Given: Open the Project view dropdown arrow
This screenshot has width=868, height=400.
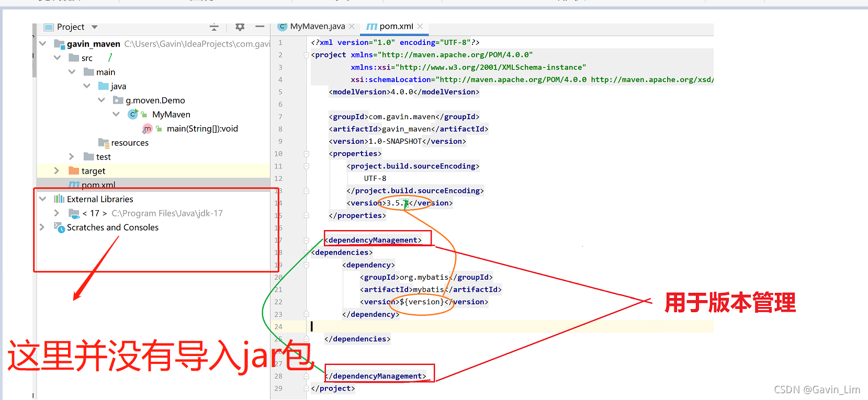Looking at the screenshot, I should click(95, 27).
